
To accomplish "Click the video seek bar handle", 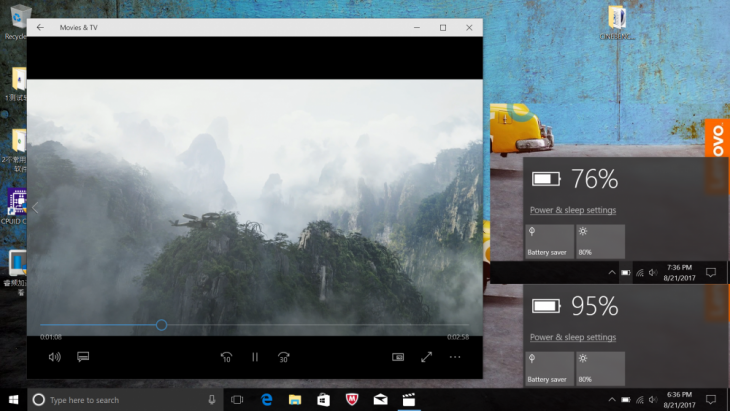I will click(x=161, y=325).
